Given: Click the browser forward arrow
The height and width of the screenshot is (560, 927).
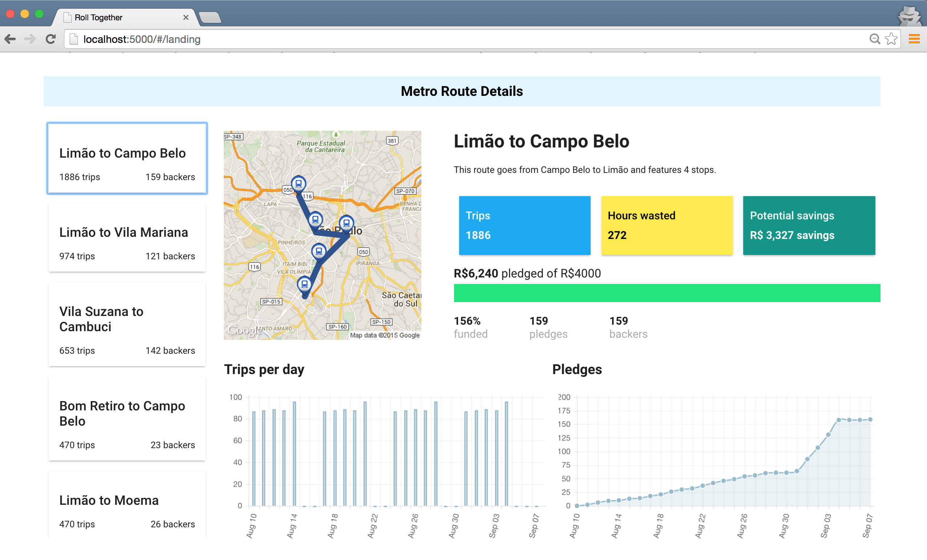Looking at the screenshot, I should pyautogui.click(x=30, y=39).
